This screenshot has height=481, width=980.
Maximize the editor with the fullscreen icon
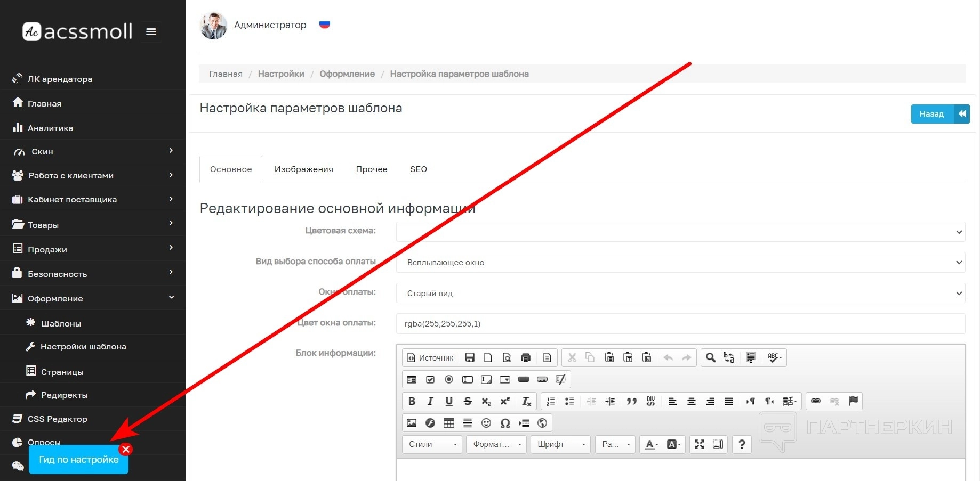[700, 444]
